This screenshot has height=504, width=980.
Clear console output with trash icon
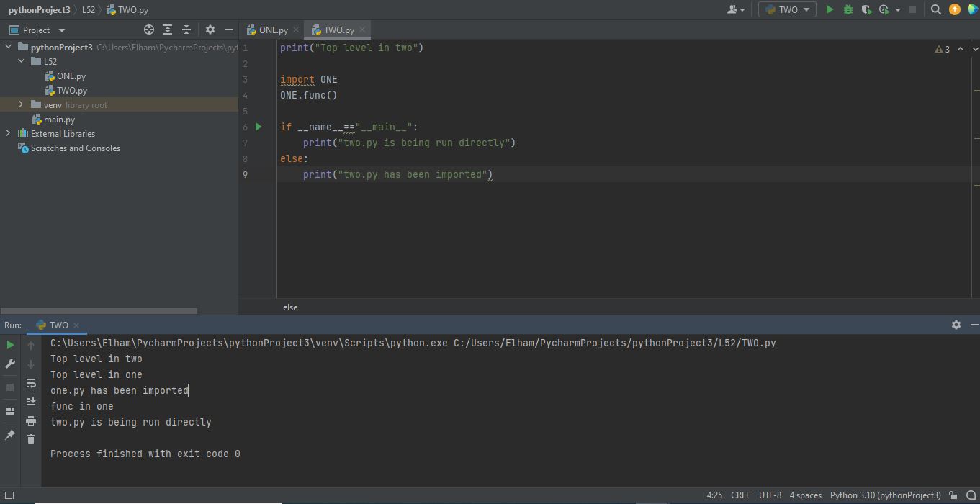[x=31, y=438]
